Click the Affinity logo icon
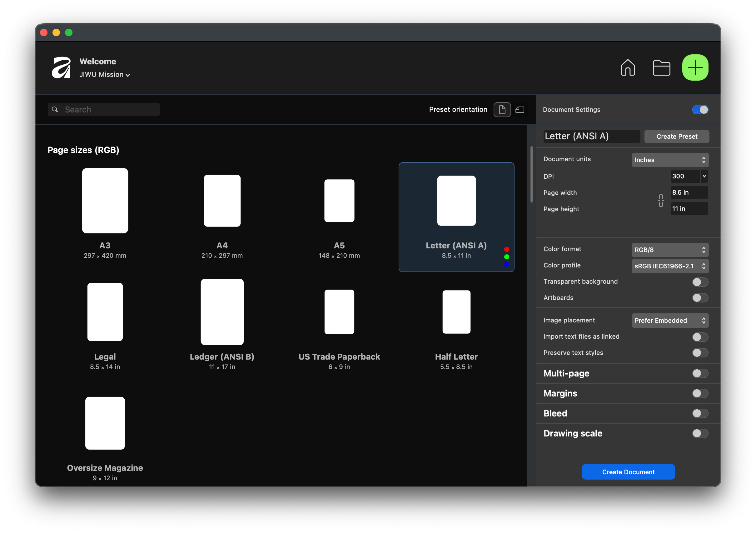756x533 pixels. click(61, 68)
